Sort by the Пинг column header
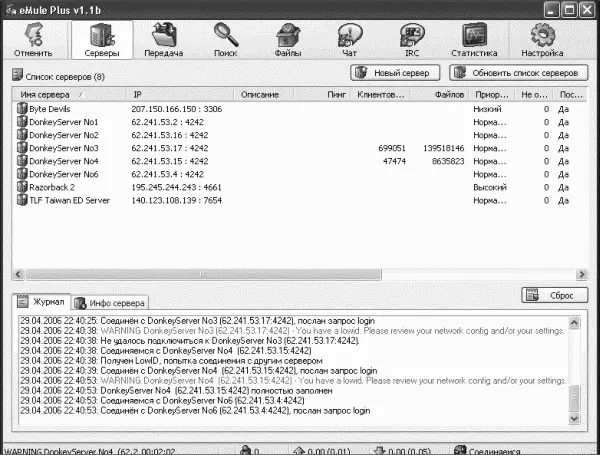This screenshot has width=600, height=455. (x=324, y=95)
